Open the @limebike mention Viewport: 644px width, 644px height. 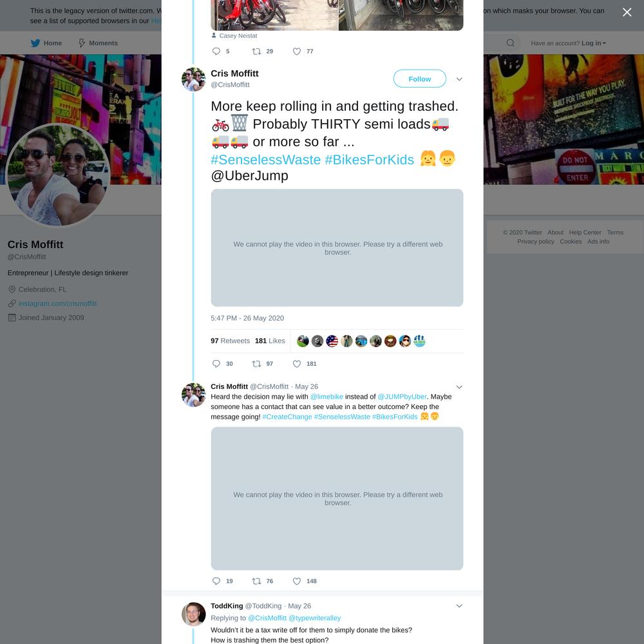pos(327,397)
